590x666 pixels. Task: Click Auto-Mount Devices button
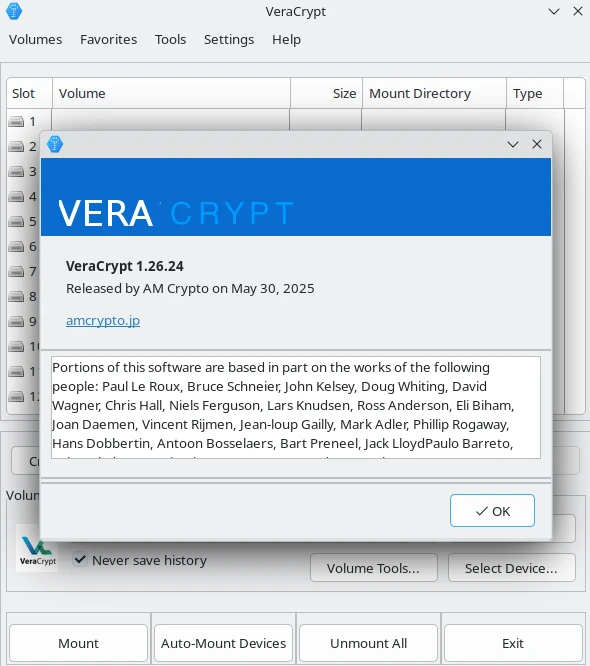pyautogui.click(x=223, y=643)
